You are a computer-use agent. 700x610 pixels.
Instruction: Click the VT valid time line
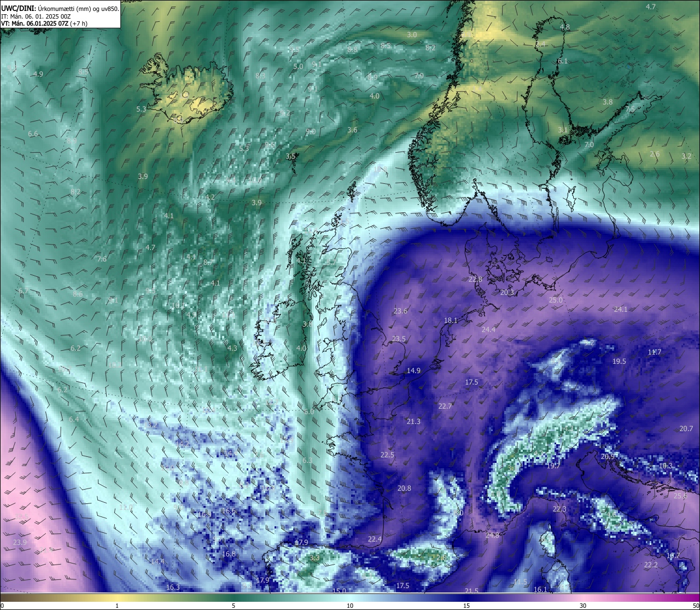coord(44,24)
